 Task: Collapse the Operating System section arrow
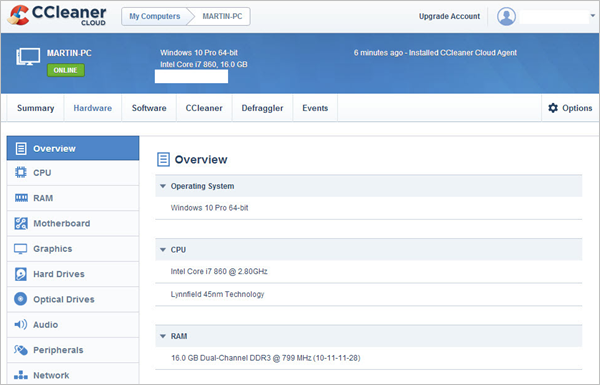tap(163, 186)
